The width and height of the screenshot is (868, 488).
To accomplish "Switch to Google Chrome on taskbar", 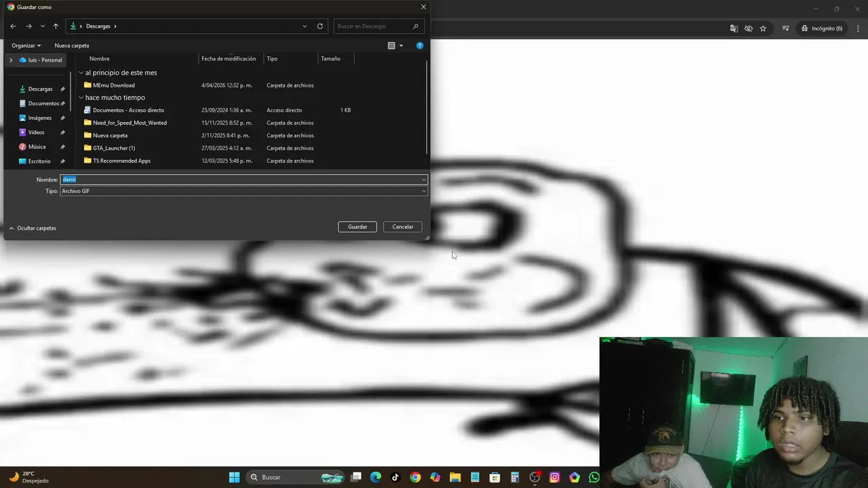I will click(415, 477).
